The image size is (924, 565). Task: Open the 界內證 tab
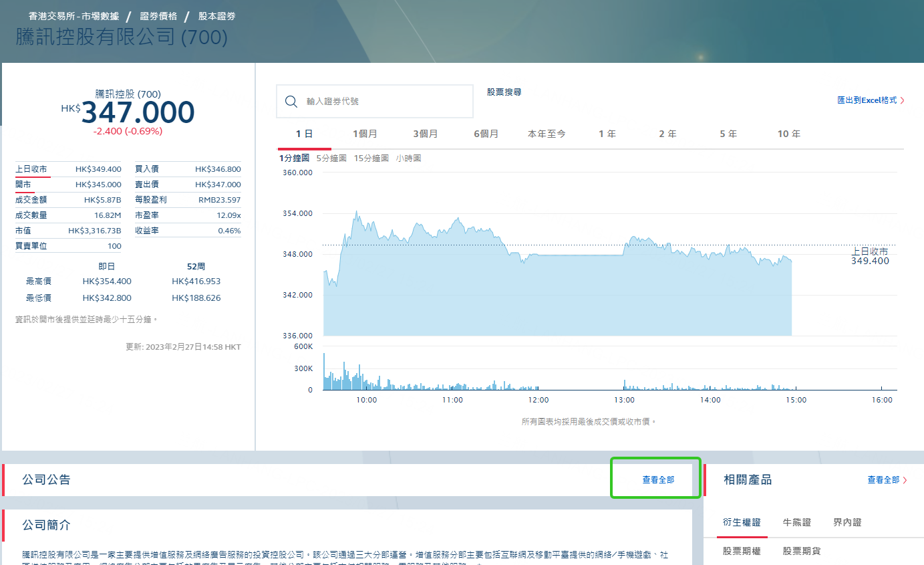coord(847,522)
